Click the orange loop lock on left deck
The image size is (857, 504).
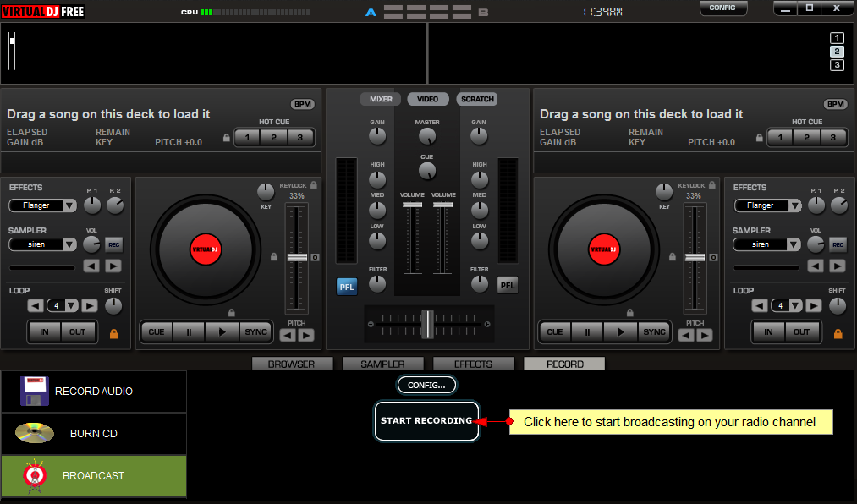114,333
